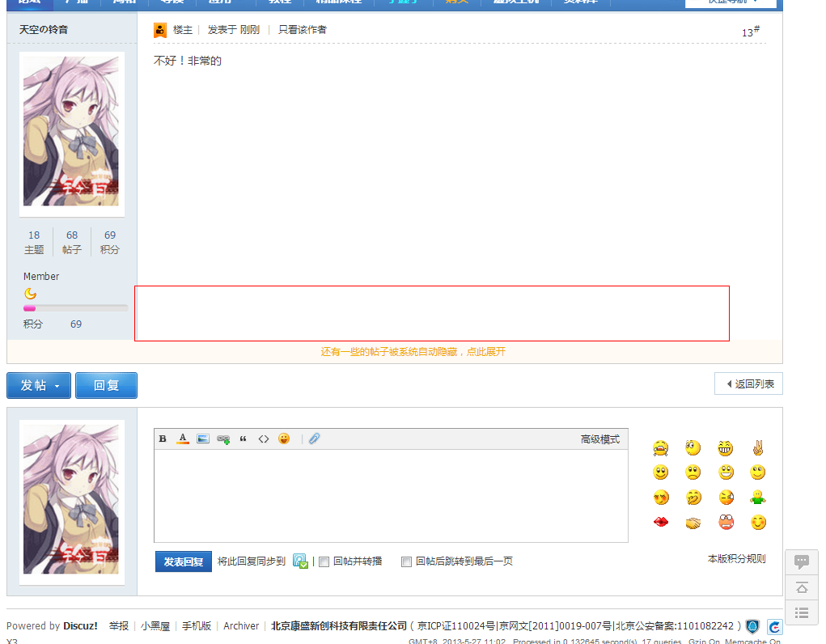This screenshot has height=644, width=826.
Task: Open the 小黑屋 footer link
Action: [x=155, y=625]
